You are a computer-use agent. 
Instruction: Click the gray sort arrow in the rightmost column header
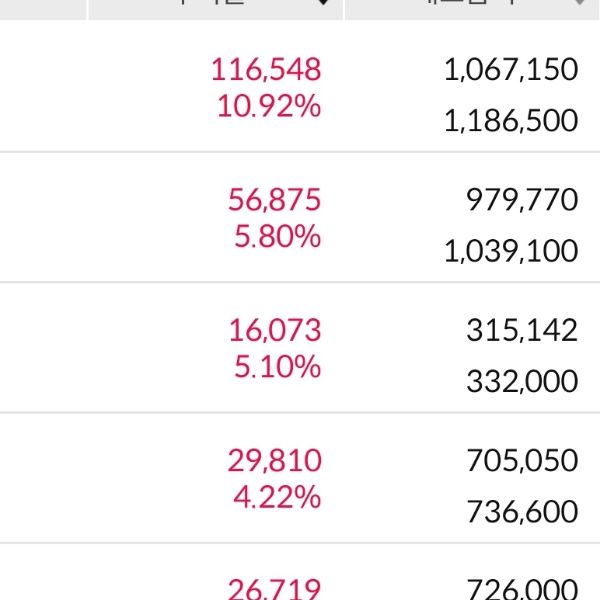tap(578, 4)
